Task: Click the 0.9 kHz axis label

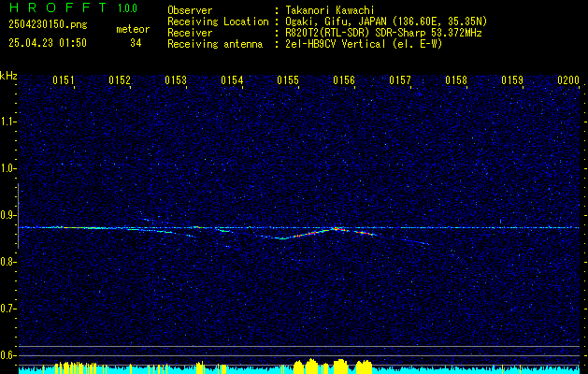Action: pyautogui.click(x=8, y=215)
